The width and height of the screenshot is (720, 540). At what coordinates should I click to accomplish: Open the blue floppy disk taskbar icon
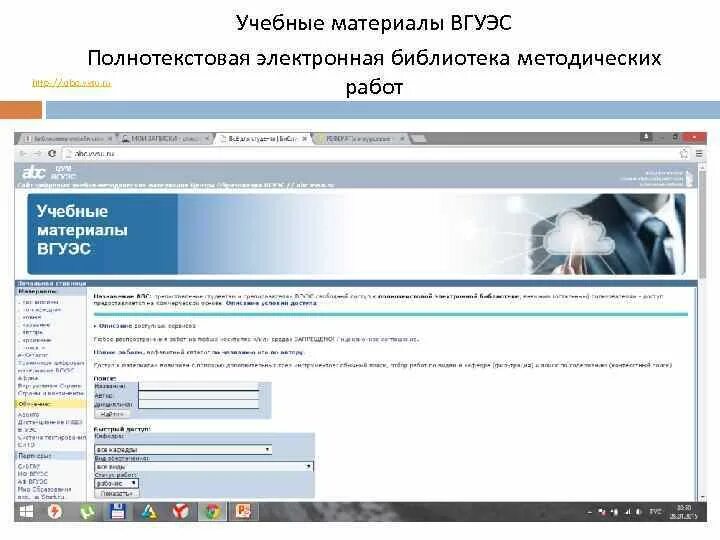click(x=118, y=512)
